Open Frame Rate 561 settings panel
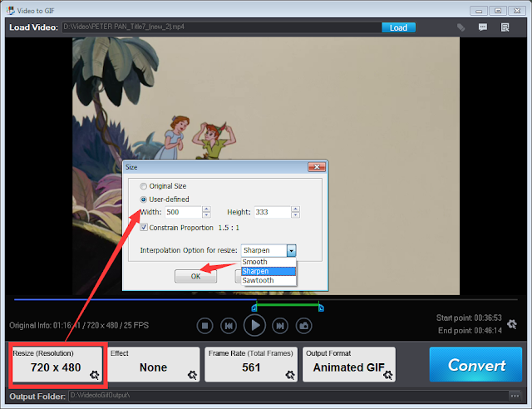 click(x=251, y=364)
